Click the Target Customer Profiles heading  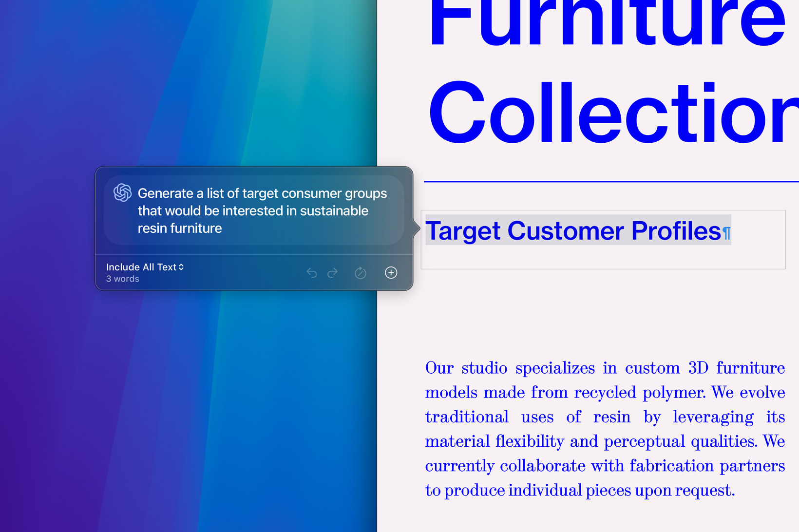tap(572, 231)
